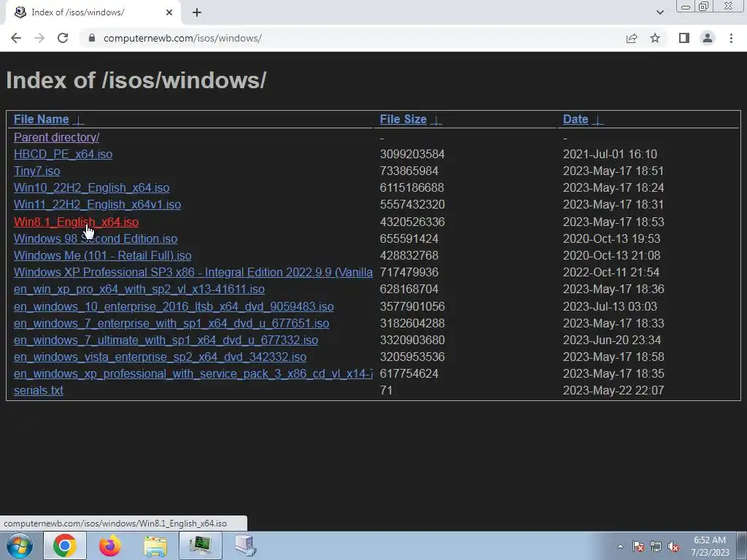Download en_windows_10_enterprise_2016_ltsb iso

coord(174,306)
